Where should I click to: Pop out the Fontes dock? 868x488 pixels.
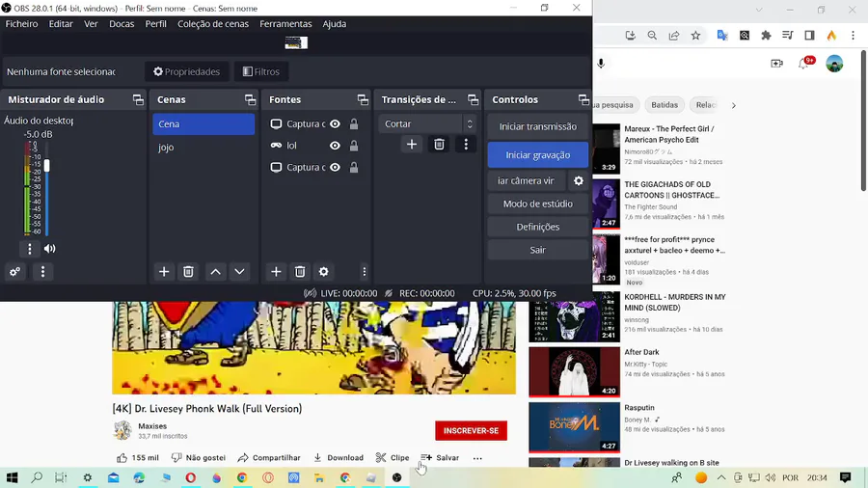pyautogui.click(x=363, y=99)
